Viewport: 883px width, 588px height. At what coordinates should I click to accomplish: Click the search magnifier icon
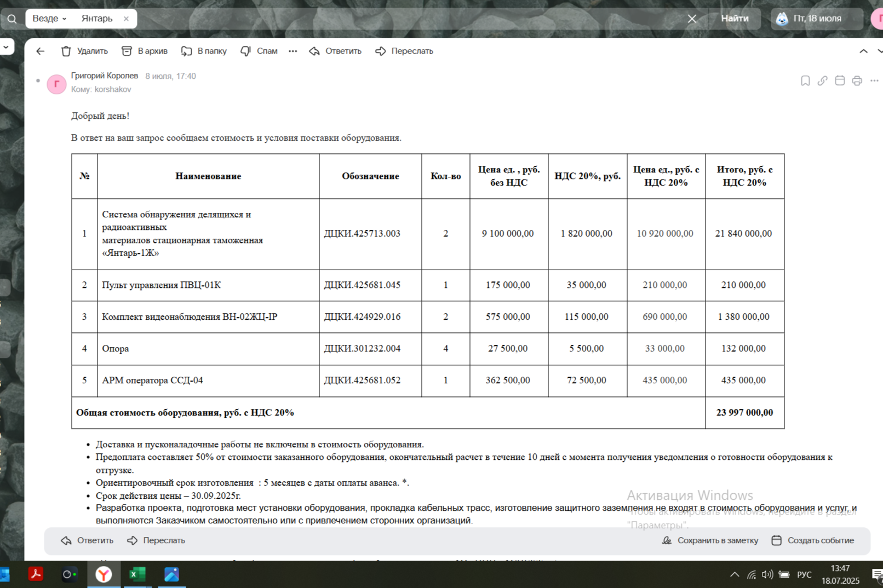12,19
